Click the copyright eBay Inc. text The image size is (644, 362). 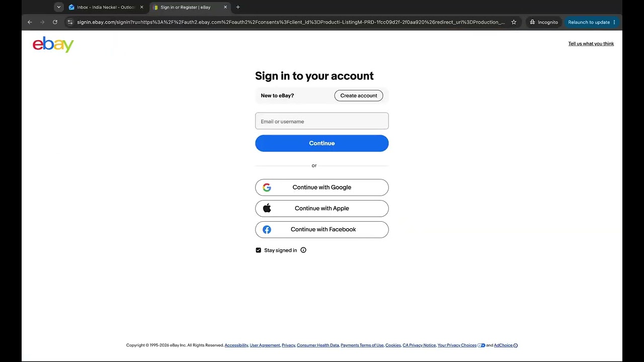pos(175,345)
